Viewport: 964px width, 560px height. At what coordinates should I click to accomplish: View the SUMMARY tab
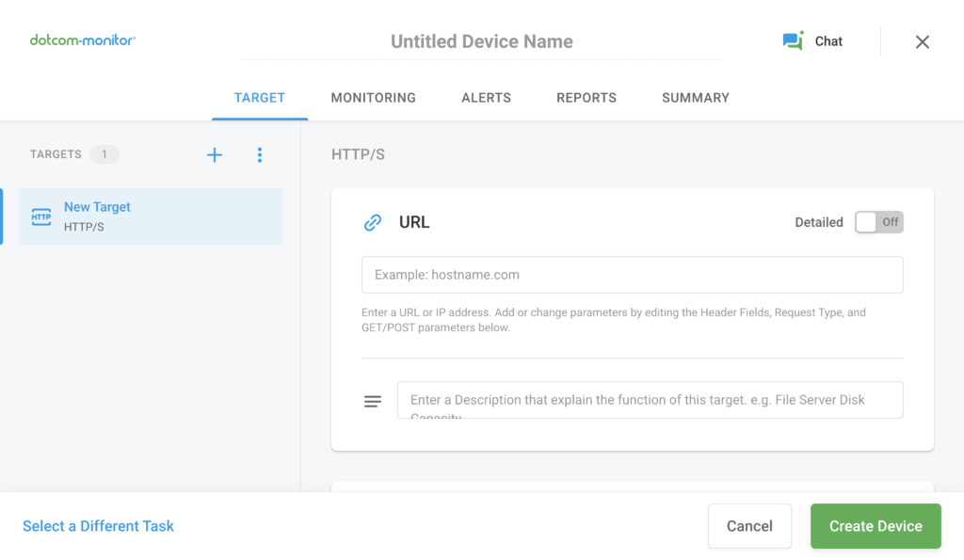click(x=696, y=98)
